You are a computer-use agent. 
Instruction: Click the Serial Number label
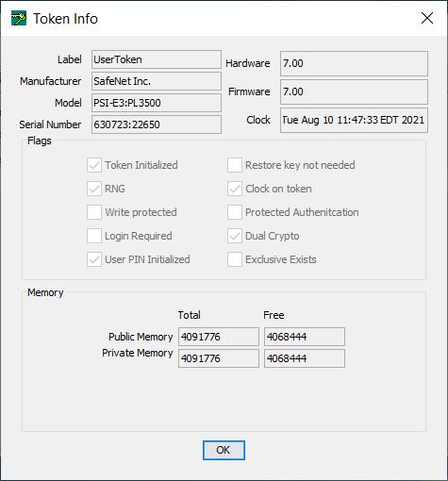[x=50, y=124]
